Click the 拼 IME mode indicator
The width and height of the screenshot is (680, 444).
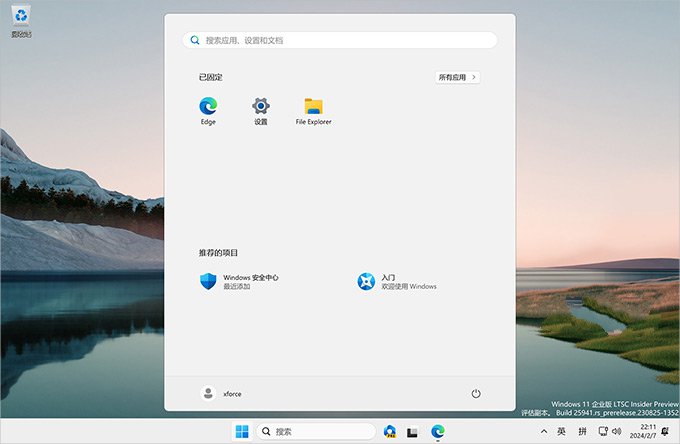click(x=582, y=431)
